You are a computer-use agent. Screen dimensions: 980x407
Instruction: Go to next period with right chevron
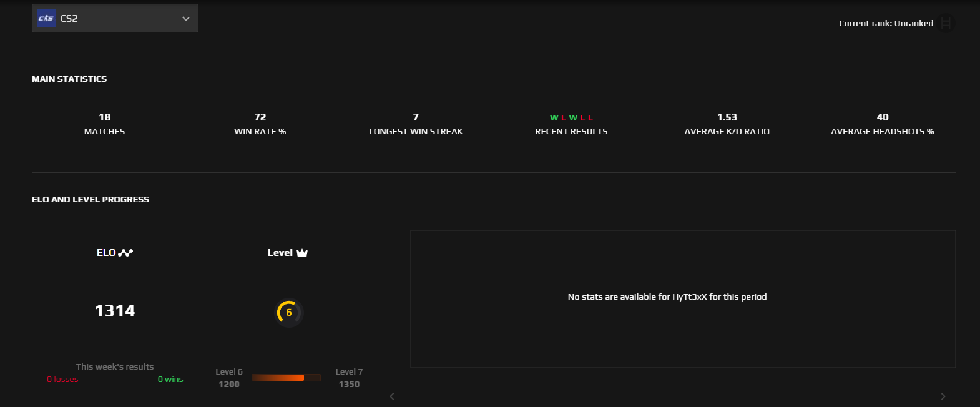click(x=943, y=396)
